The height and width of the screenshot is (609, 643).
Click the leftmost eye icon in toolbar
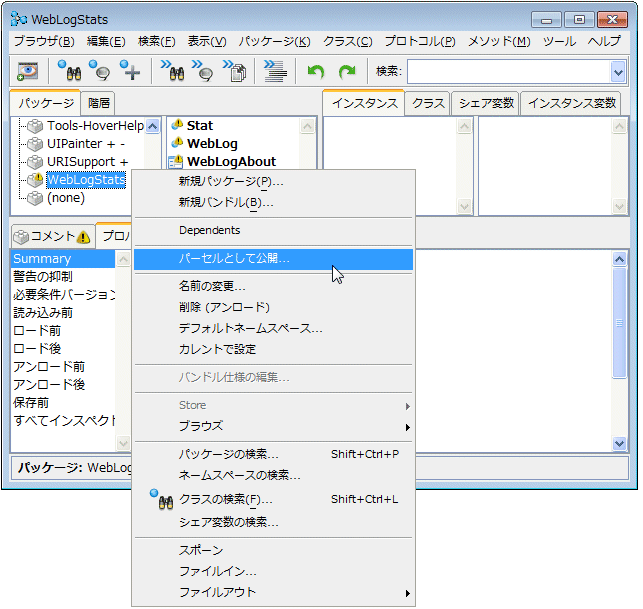[27, 72]
